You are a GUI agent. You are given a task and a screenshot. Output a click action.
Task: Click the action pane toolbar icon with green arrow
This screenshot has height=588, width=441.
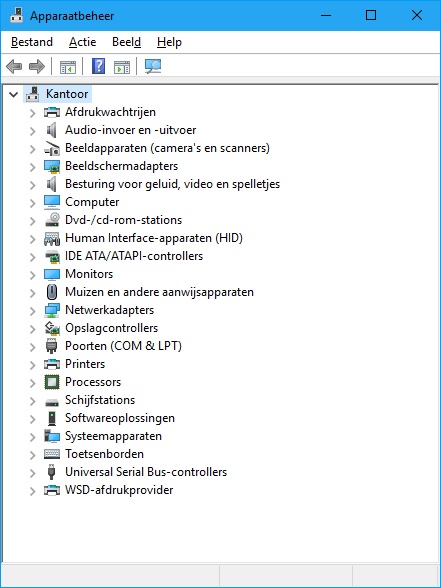(x=122, y=67)
